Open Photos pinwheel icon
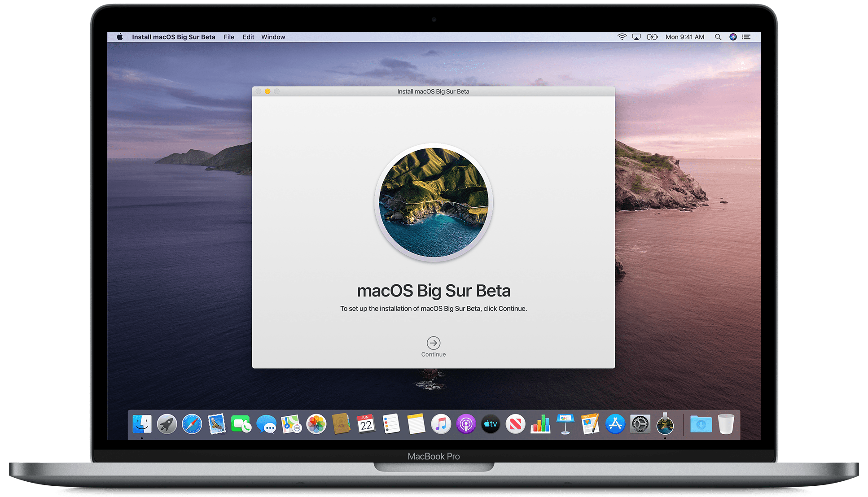Image resolution: width=868 pixels, height=497 pixels. 316,424
